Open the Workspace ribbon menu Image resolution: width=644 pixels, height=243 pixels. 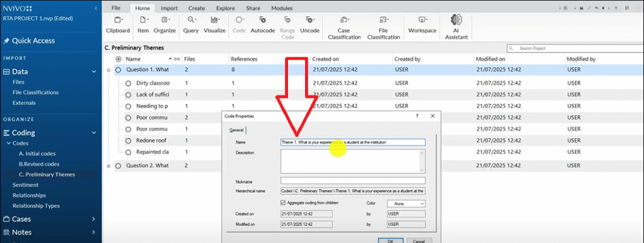point(422,24)
